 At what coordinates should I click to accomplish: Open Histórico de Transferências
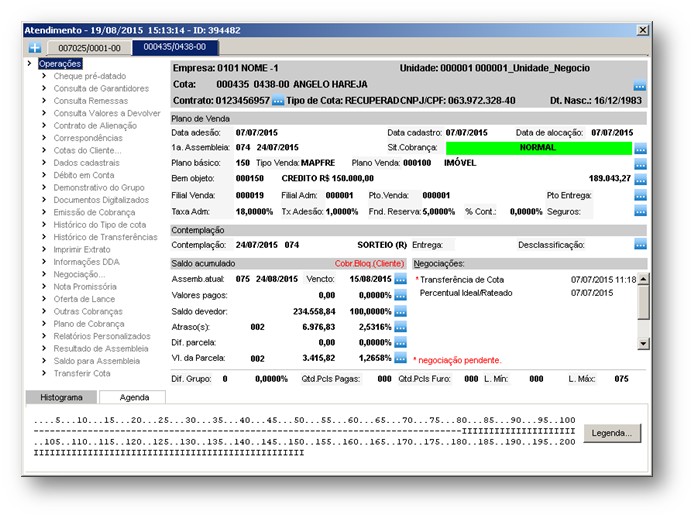tap(105, 237)
